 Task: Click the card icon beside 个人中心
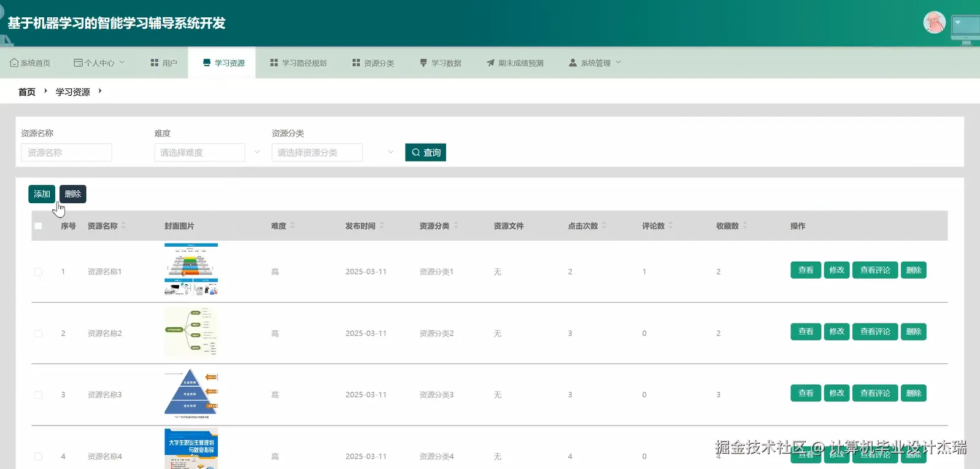coord(78,63)
